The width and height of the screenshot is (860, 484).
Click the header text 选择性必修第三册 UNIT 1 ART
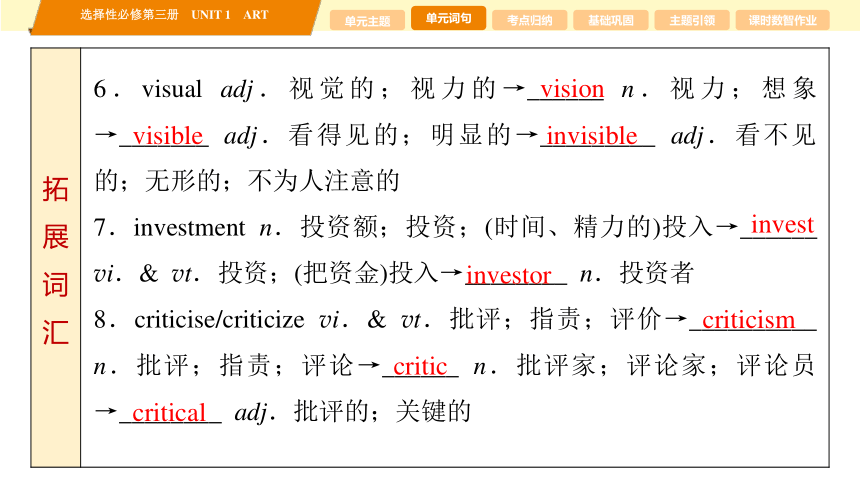pos(174,15)
